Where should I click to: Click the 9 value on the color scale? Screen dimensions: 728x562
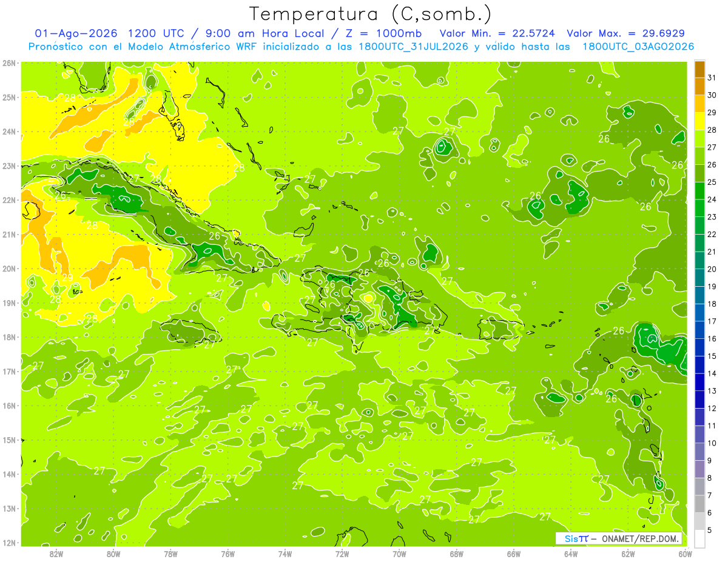click(x=710, y=461)
